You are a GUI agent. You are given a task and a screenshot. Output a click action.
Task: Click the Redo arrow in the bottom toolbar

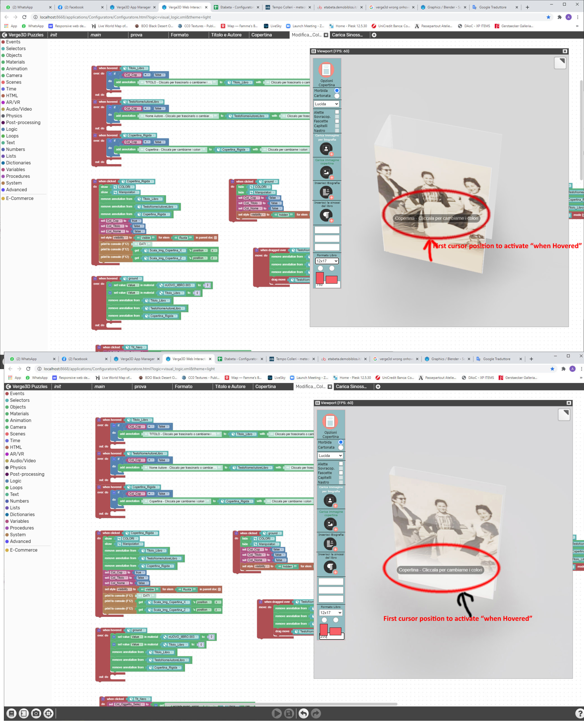pyautogui.click(x=316, y=713)
